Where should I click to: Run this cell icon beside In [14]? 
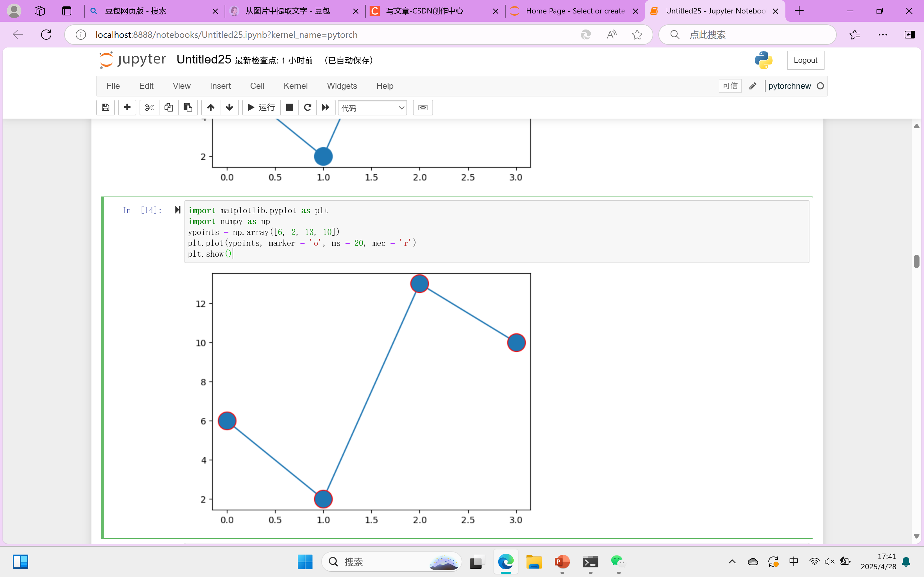[177, 210]
